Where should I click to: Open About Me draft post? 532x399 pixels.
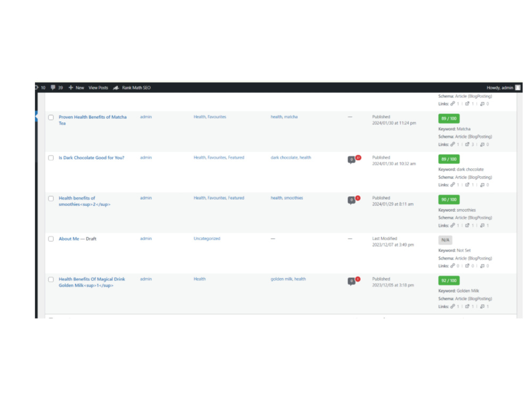[x=69, y=239]
